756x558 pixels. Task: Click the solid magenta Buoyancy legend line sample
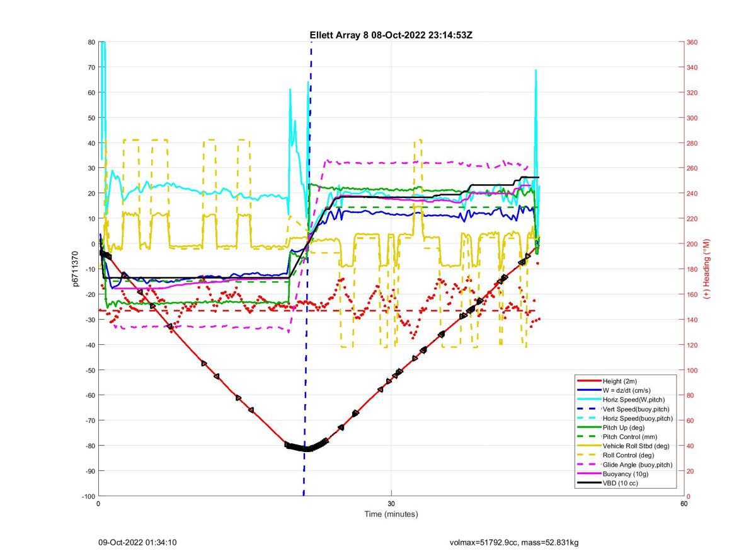pyautogui.click(x=588, y=474)
